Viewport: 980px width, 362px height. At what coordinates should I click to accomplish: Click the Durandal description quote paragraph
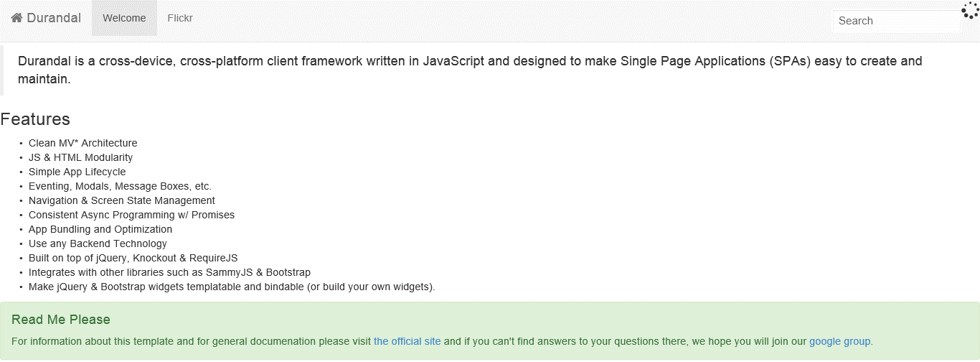(470, 70)
